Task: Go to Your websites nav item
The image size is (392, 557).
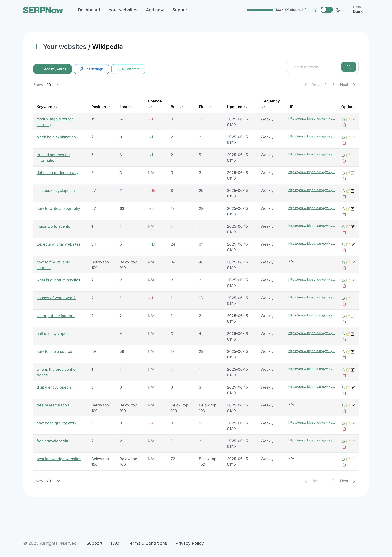Action: click(x=123, y=10)
